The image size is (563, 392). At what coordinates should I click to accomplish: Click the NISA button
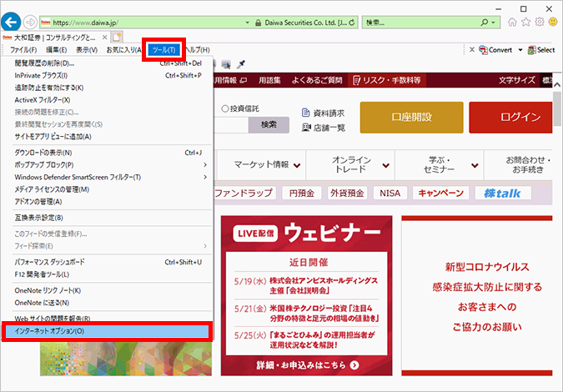390,193
